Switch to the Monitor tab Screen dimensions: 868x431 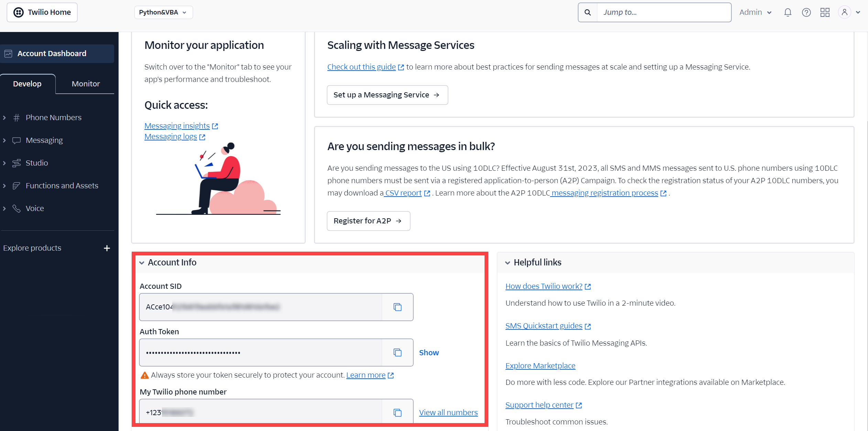pyautogui.click(x=86, y=84)
